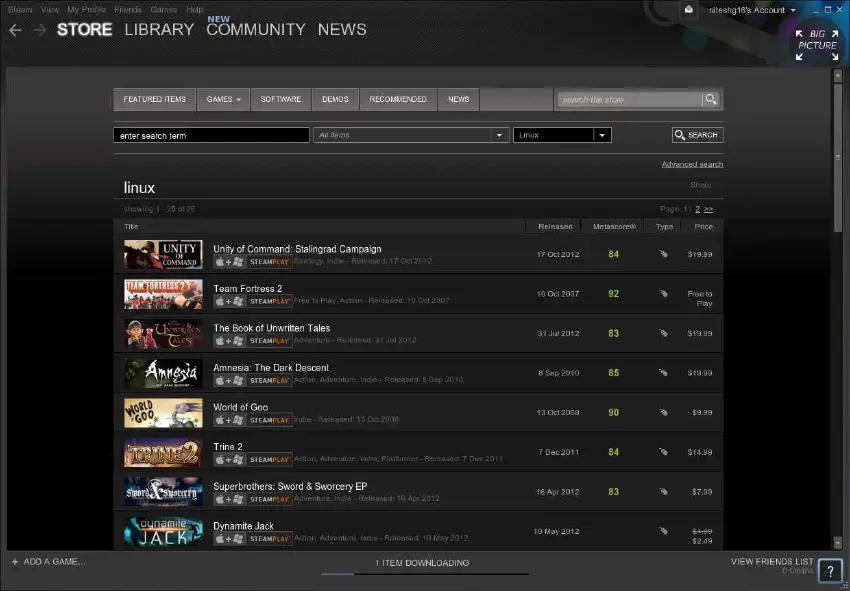Switch to Big Picture mode
The height and width of the screenshot is (591, 850).
[817, 45]
